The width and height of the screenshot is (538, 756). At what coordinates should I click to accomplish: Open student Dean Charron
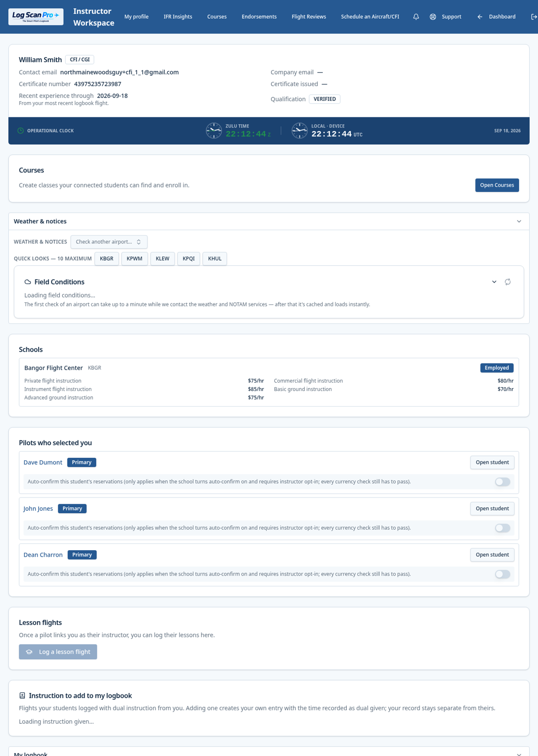pyautogui.click(x=492, y=555)
